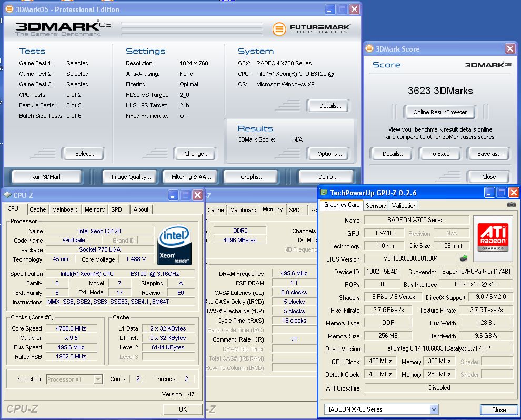Minimize the GPU-Z window
Image resolution: width=521 pixels, height=420 pixels.
489,192
